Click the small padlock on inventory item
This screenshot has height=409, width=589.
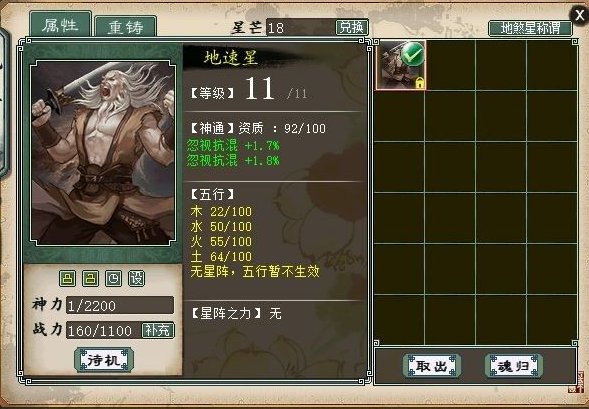coord(420,83)
